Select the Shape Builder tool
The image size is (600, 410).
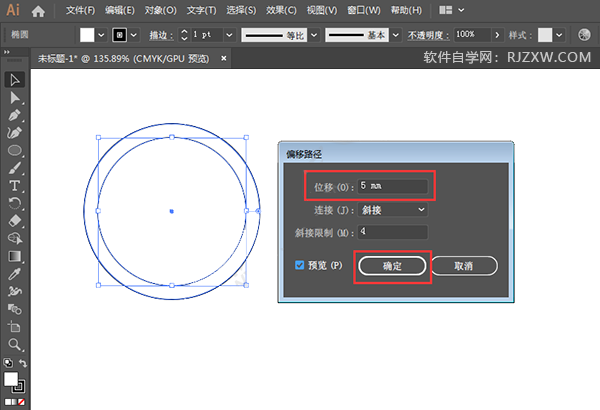tap(15, 238)
